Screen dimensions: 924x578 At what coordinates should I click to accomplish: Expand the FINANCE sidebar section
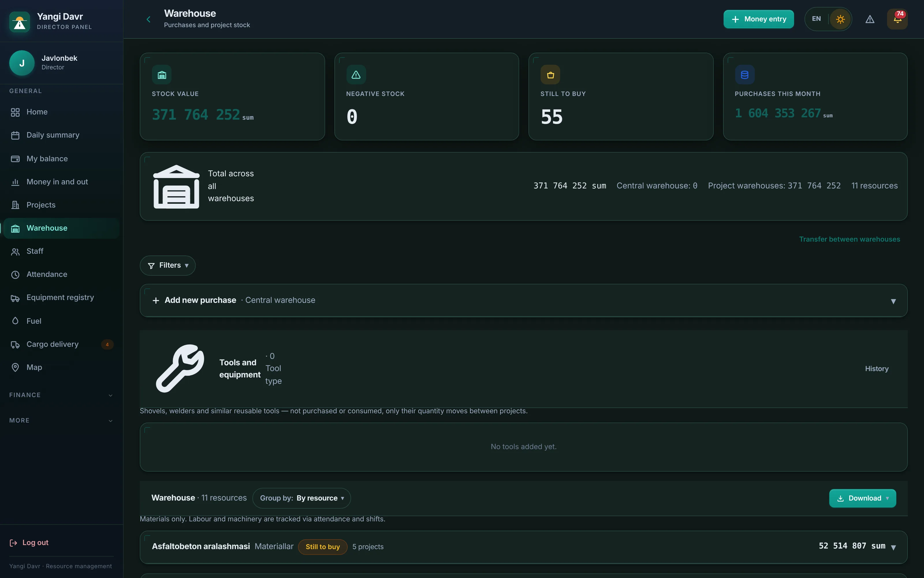[x=62, y=395]
